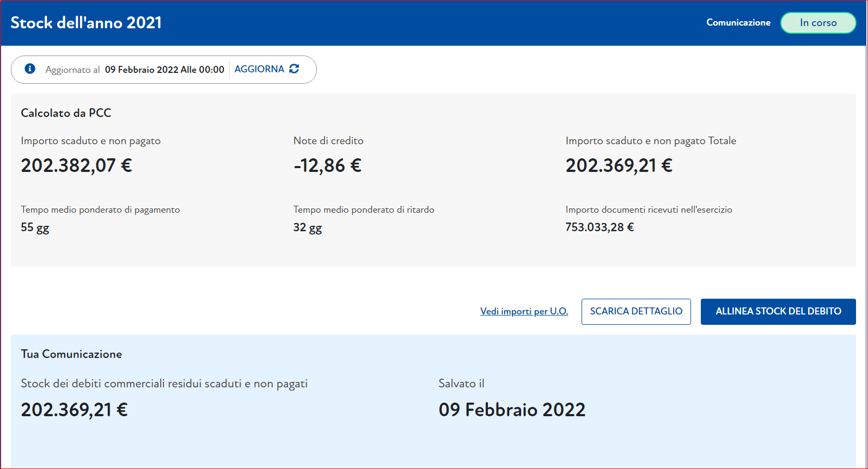Image resolution: width=868 pixels, height=469 pixels.
Task: Click the blue info icon beside Aggiornato al
Action: pos(30,69)
